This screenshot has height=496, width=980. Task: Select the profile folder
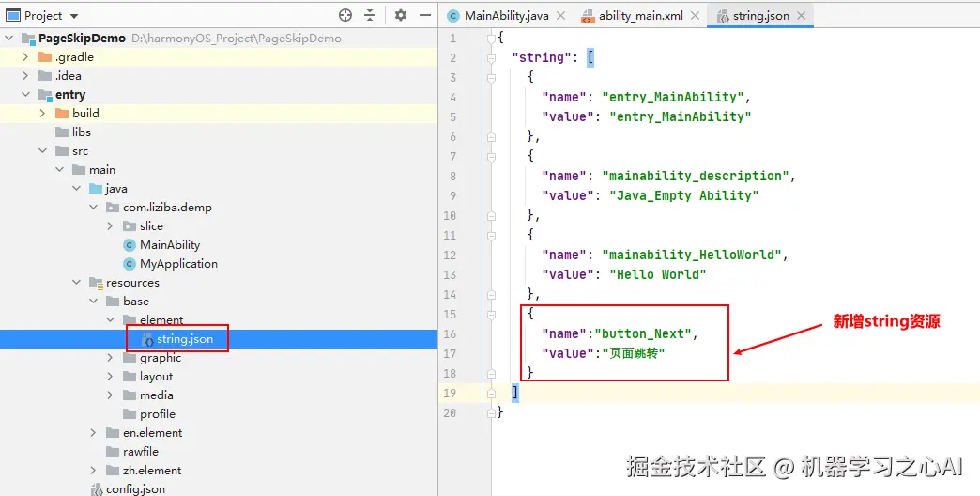pos(158,414)
